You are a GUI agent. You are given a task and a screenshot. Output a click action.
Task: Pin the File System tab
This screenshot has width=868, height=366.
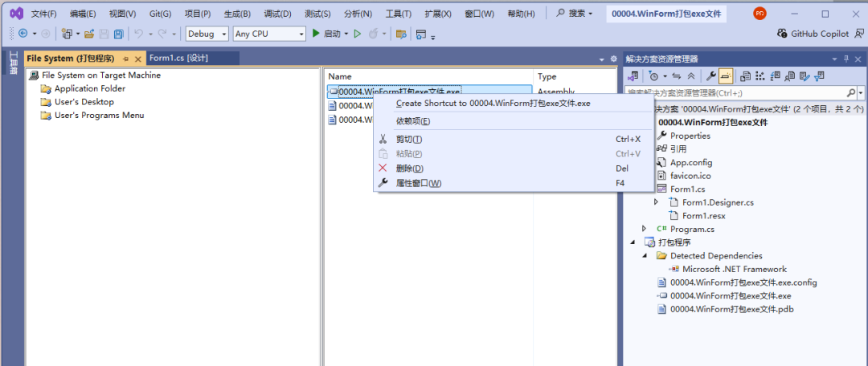tap(125, 59)
